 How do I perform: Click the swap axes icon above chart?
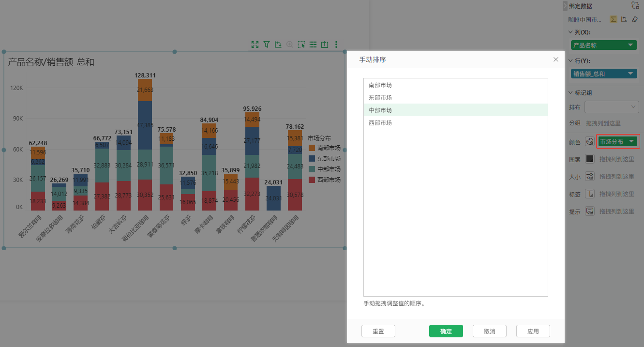click(278, 45)
